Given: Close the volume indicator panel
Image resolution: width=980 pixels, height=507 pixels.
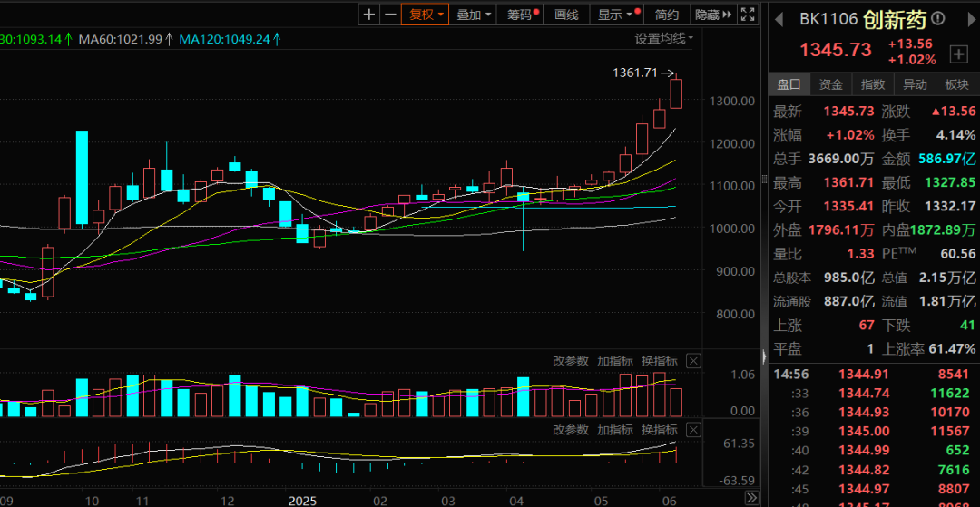Looking at the screenshot, I should click(x=693, y=361).
